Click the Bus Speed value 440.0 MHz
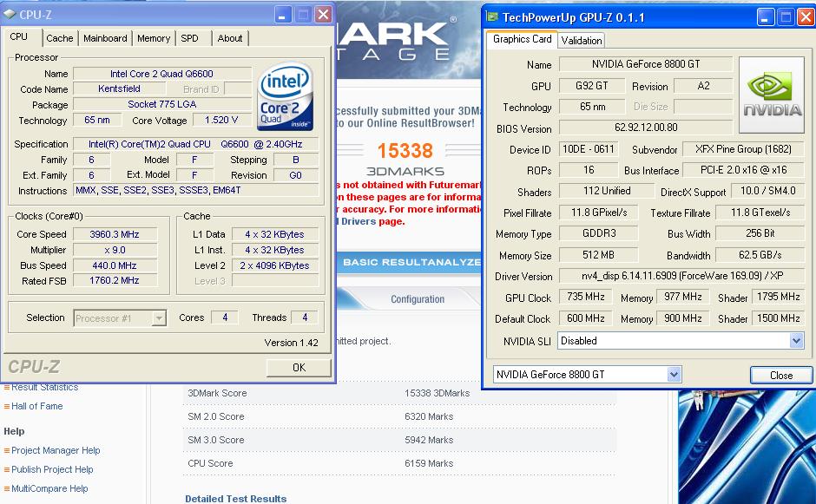Viewport: 816px width, 504px height. [115, 265]
